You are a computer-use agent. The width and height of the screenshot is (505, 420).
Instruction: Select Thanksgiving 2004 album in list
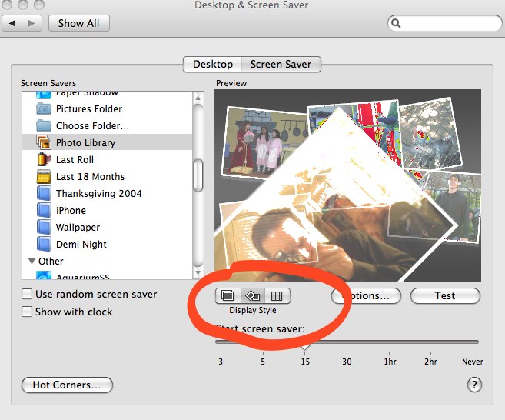click(98, 193)
